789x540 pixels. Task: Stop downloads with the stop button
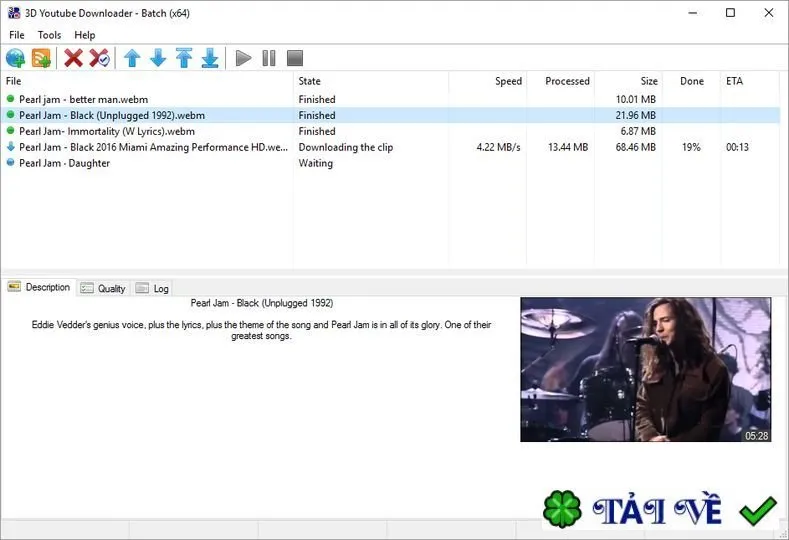(x=295, y=58)
